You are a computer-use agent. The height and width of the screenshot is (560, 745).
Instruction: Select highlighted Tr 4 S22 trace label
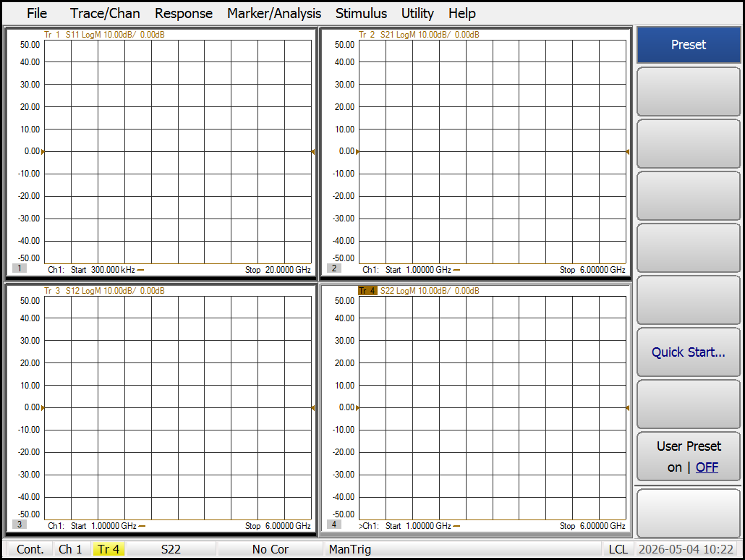(x=419, y=290)
